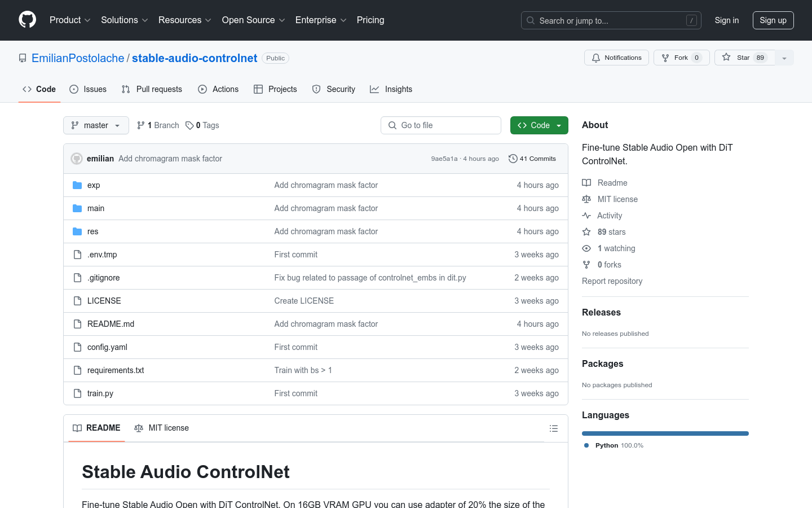
Task: Open the star lists dropdown arrow
Action: click(784, 58)
